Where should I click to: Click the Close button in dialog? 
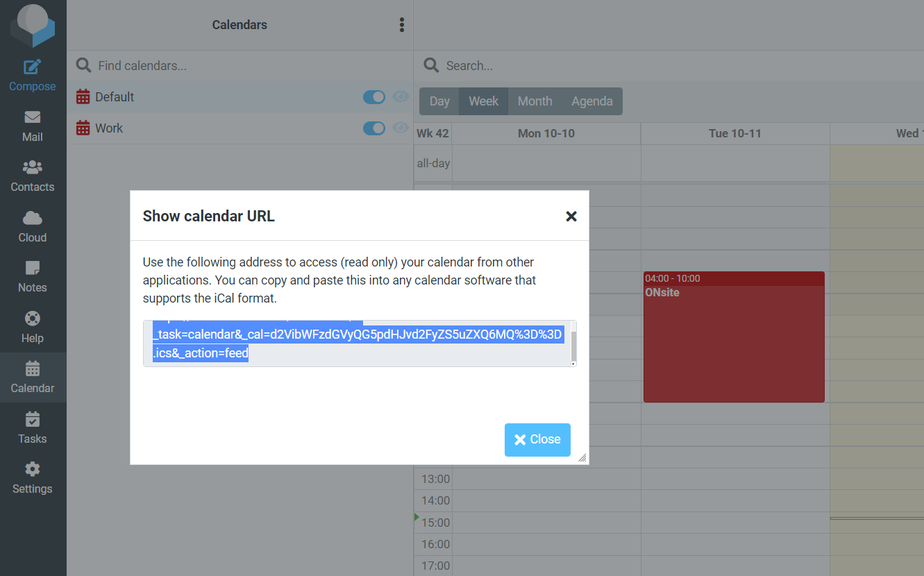[x=537, y=439]
